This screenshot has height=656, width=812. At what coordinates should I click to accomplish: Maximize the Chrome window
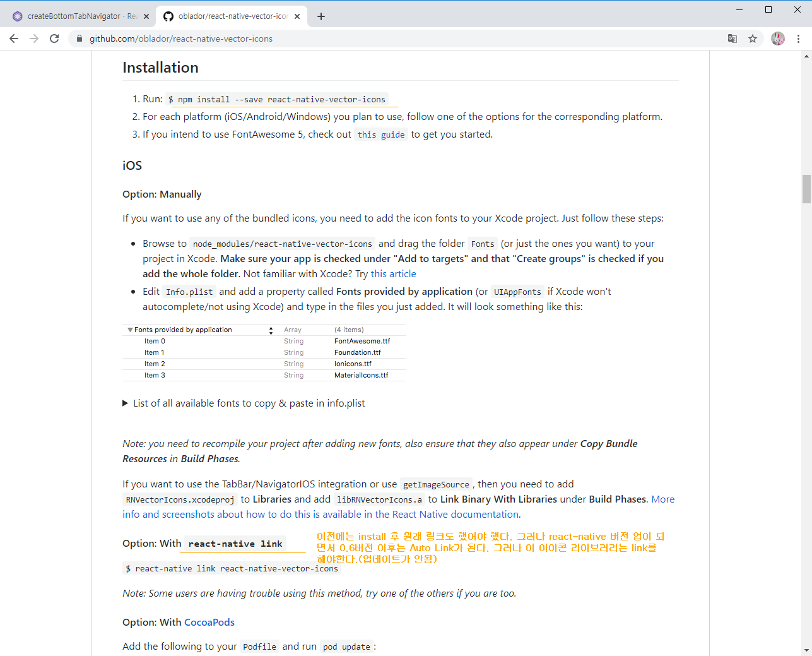(768, 9)
